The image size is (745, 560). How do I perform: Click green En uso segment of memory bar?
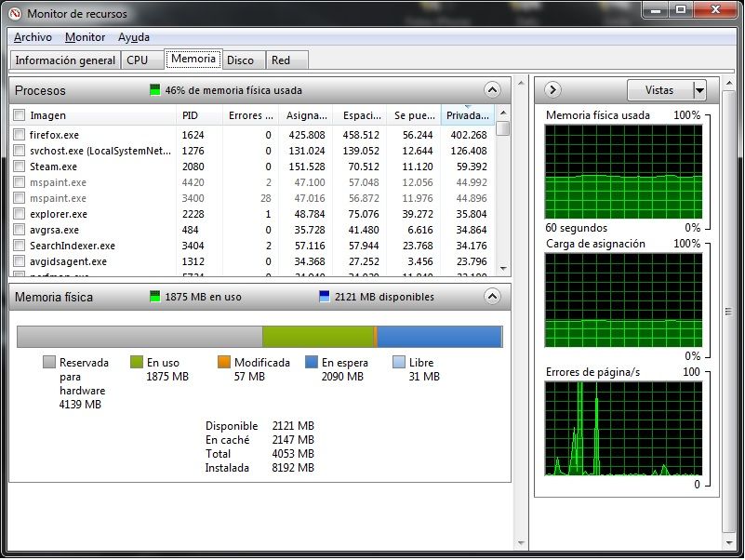(318, 337)
